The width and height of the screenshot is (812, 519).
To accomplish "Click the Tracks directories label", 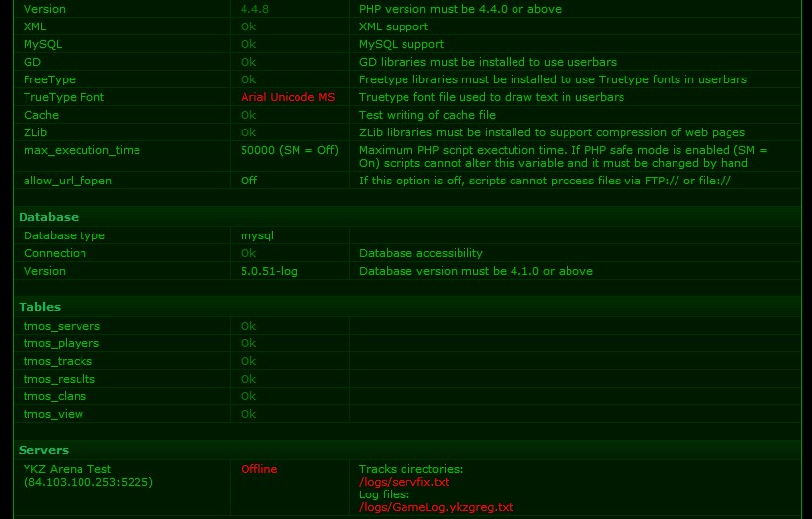I will pyautogui.click(x=411, y=469).
